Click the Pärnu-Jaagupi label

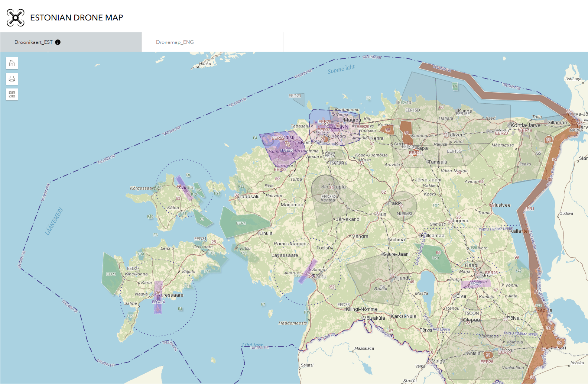pos(290,244)
